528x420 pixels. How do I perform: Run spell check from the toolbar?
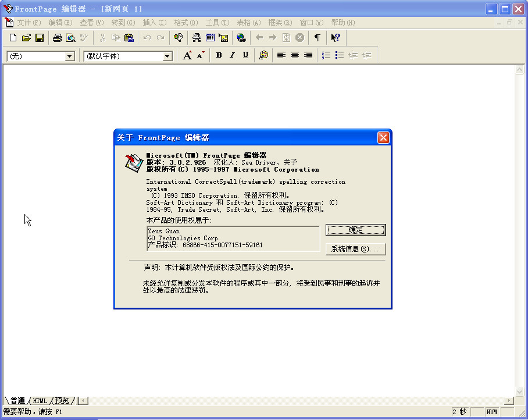pyautogui.click(x=84, y=37)
